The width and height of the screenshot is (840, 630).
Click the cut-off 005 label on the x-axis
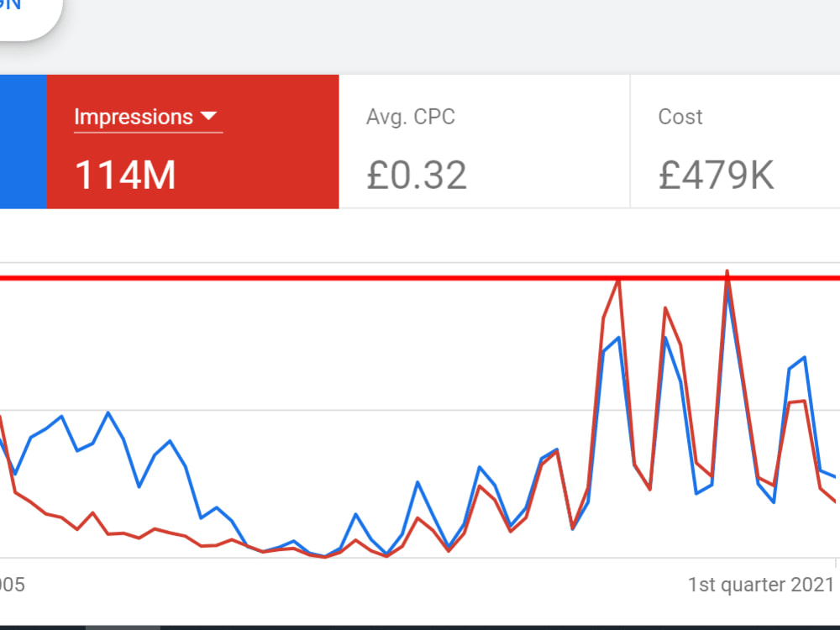[x=12, y=585]
